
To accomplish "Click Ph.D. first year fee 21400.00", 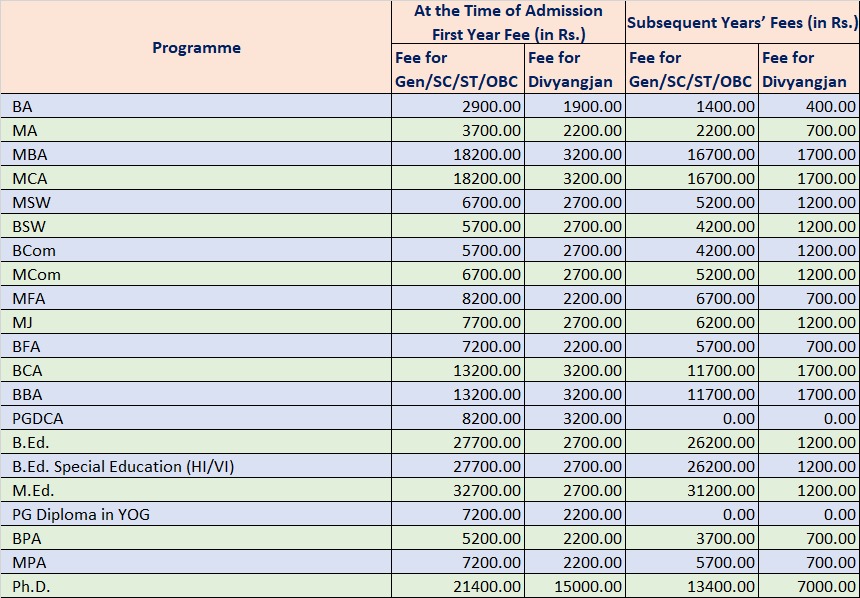I will tap(458, 586).
